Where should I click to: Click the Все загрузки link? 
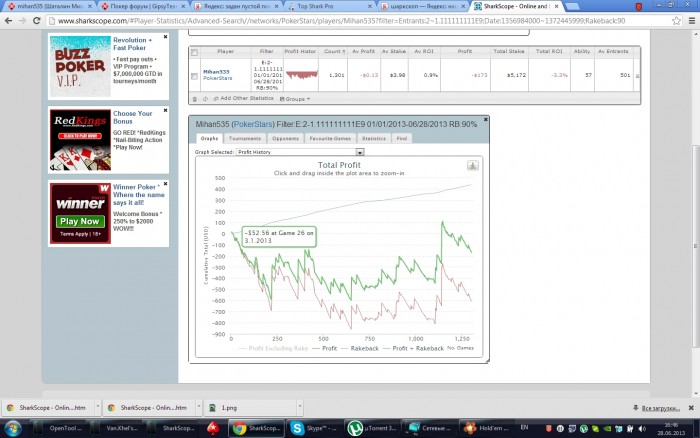point(660,408)
